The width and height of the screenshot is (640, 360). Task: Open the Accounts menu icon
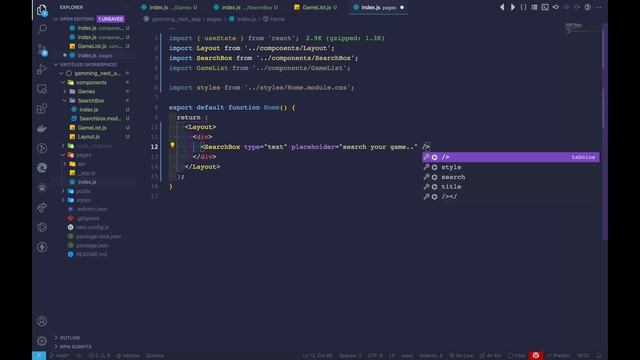pos(42,321)
